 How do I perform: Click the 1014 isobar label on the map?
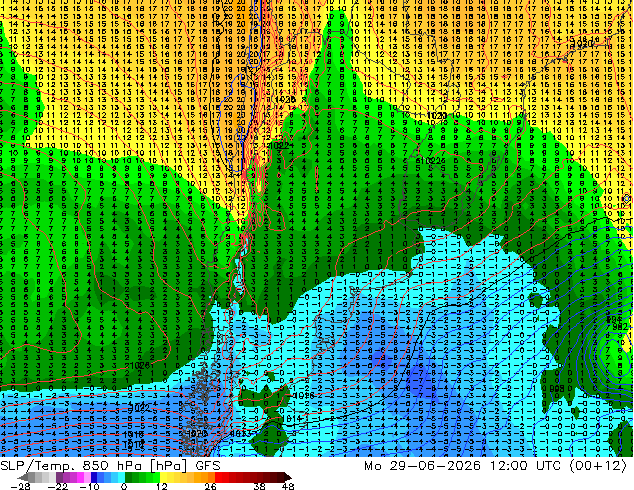click(293, 418)
